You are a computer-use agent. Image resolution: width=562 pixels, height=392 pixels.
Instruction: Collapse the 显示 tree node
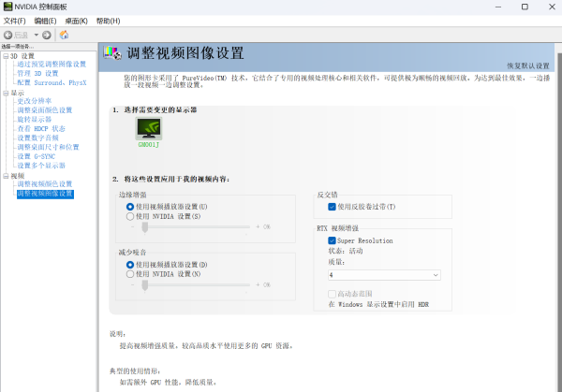pyautogui.click(x=6, y=94)
